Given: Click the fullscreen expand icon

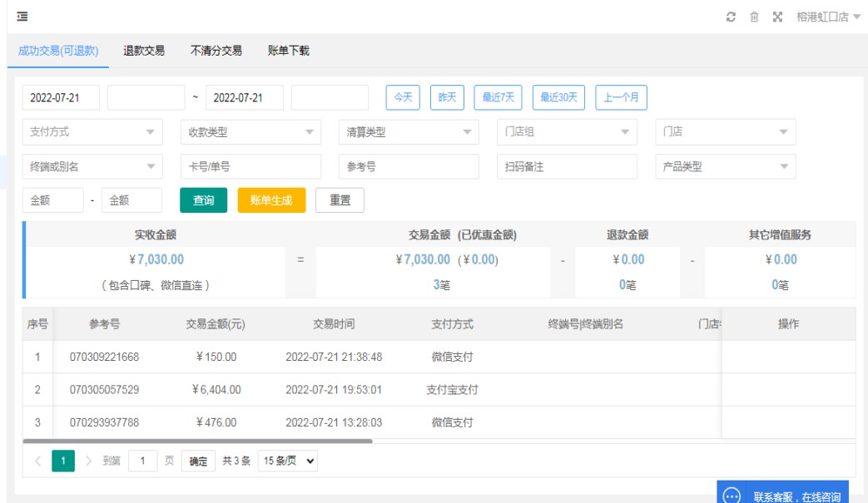Looking at the screenshot, I should point(777,17).
